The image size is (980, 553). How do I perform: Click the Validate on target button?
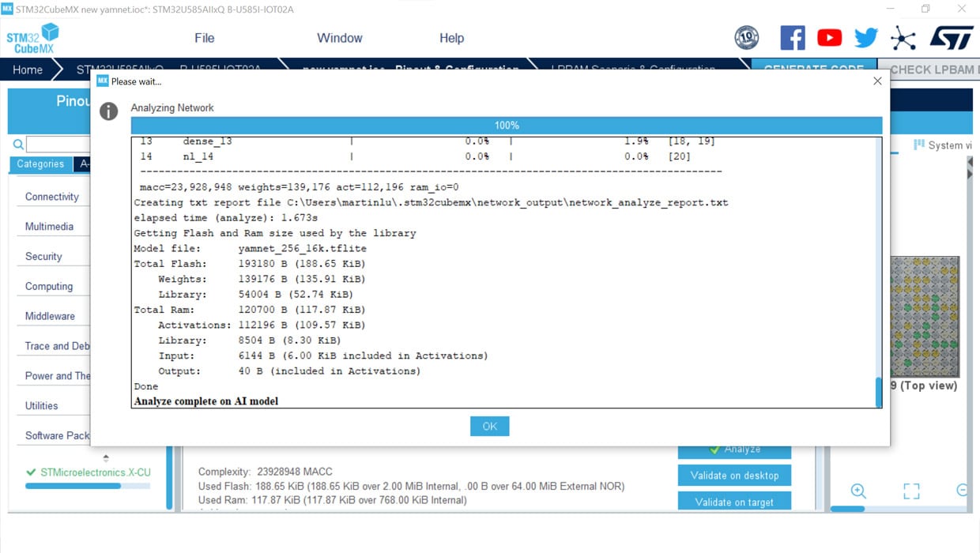pos(734,502)
